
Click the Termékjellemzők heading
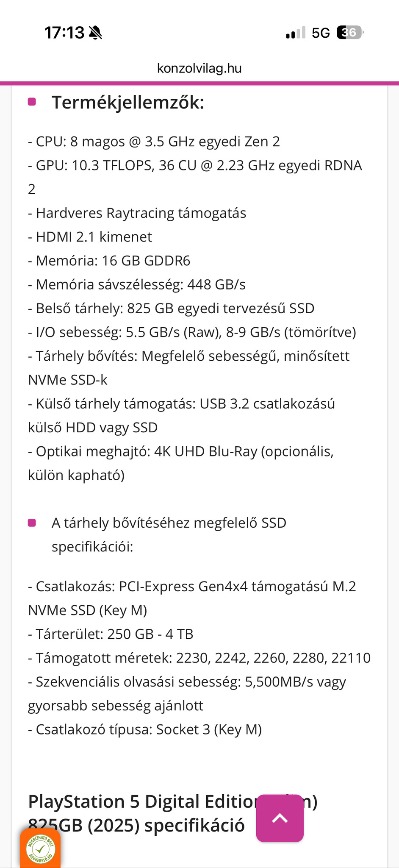point(128,103)
